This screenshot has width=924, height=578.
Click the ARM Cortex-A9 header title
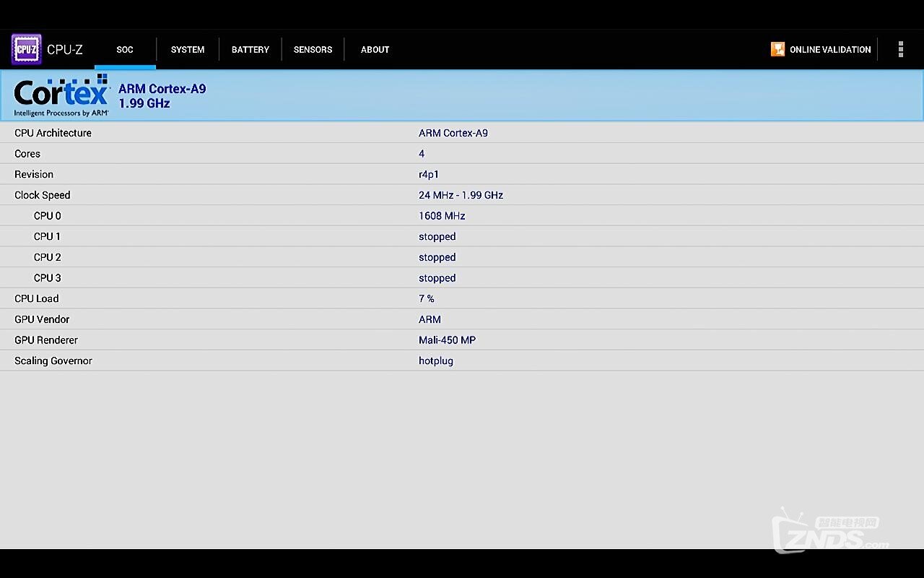click(x=162, y=89)
